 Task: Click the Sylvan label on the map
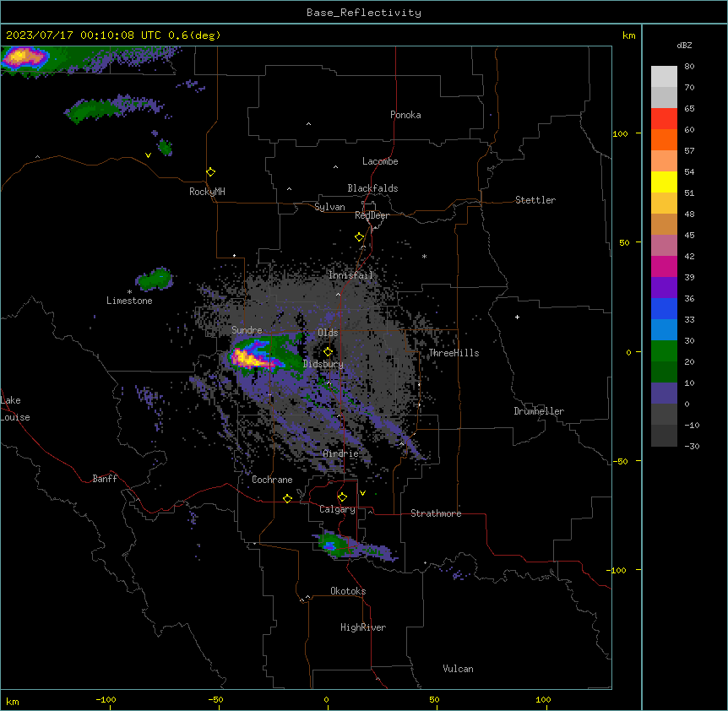pyautogui.click(x=329, y=207)
